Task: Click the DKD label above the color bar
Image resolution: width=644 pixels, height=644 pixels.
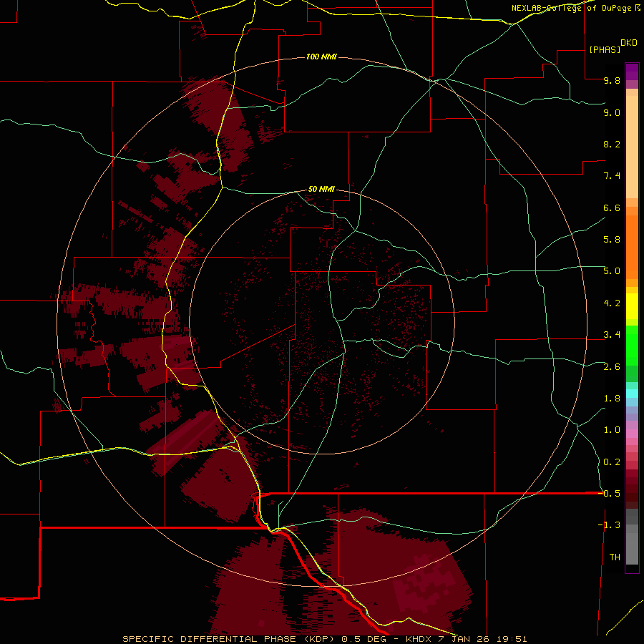Action: pyautogui.click(x=629, y=43)
